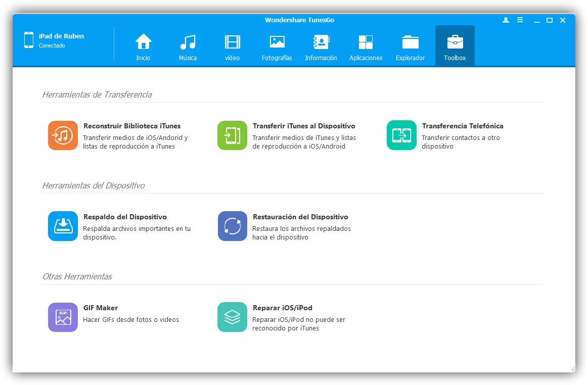Click 'Herramientas de Transferencia' section heading
The height and width of the screenshot is (385, 588).
[x=97, y=94]
